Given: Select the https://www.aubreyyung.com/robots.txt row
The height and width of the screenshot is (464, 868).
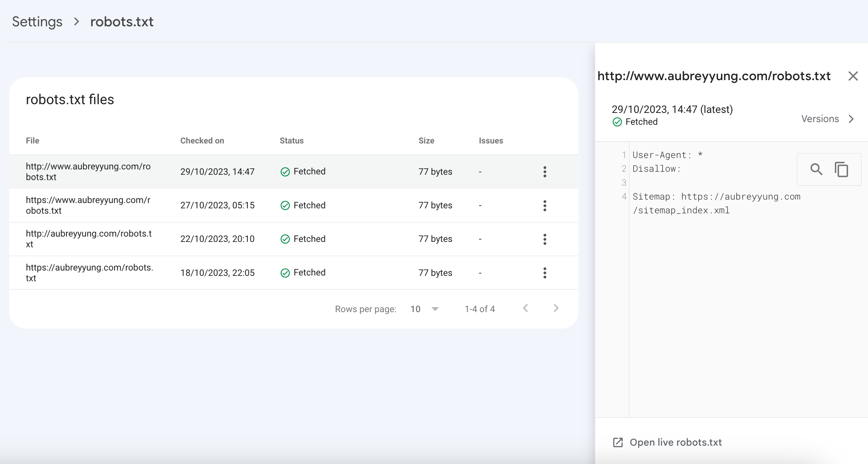Looking at the screenshot, I should [x=88, y=205].
